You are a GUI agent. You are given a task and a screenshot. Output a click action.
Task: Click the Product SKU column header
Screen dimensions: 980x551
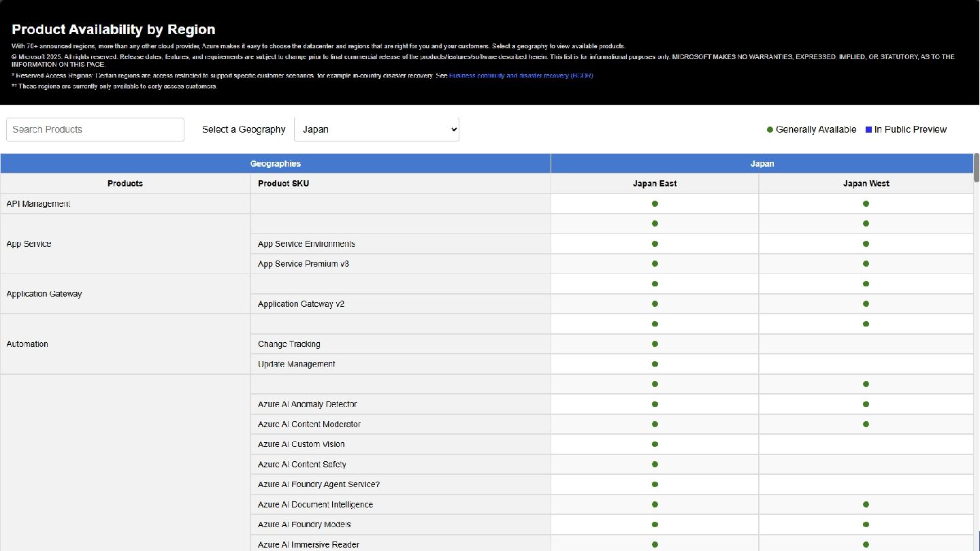pos(400,184)
